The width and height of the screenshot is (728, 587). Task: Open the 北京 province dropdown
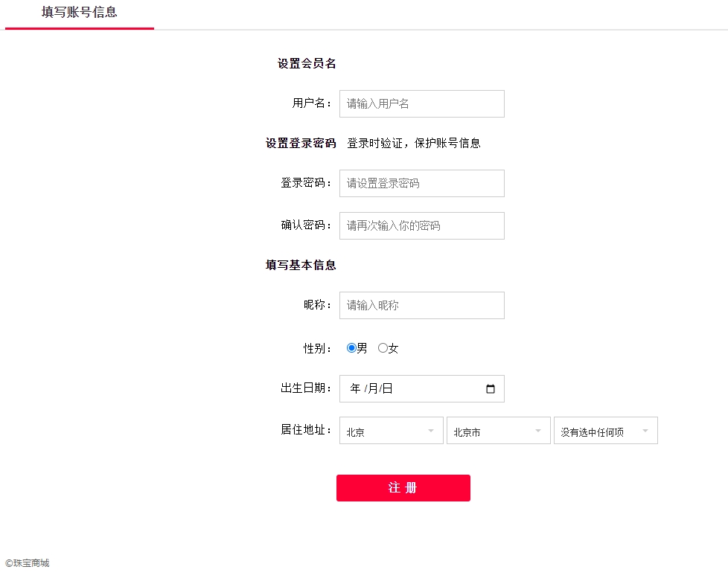(x=391, y=431)
